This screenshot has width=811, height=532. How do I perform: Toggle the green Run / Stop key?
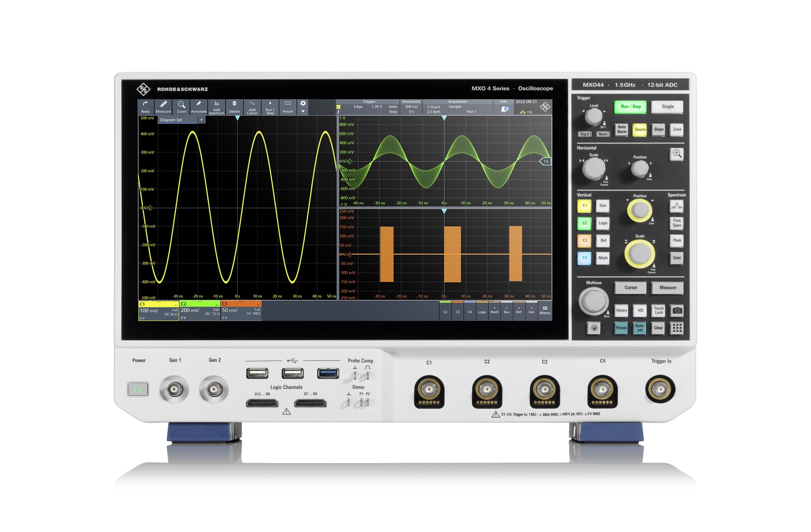pos(631,107)
